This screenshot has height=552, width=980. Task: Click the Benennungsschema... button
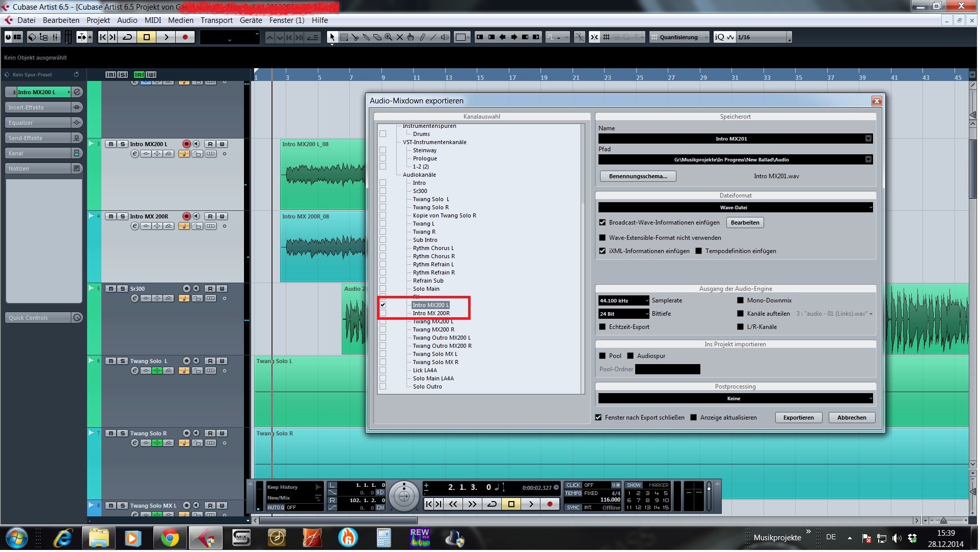click(639, 177)
